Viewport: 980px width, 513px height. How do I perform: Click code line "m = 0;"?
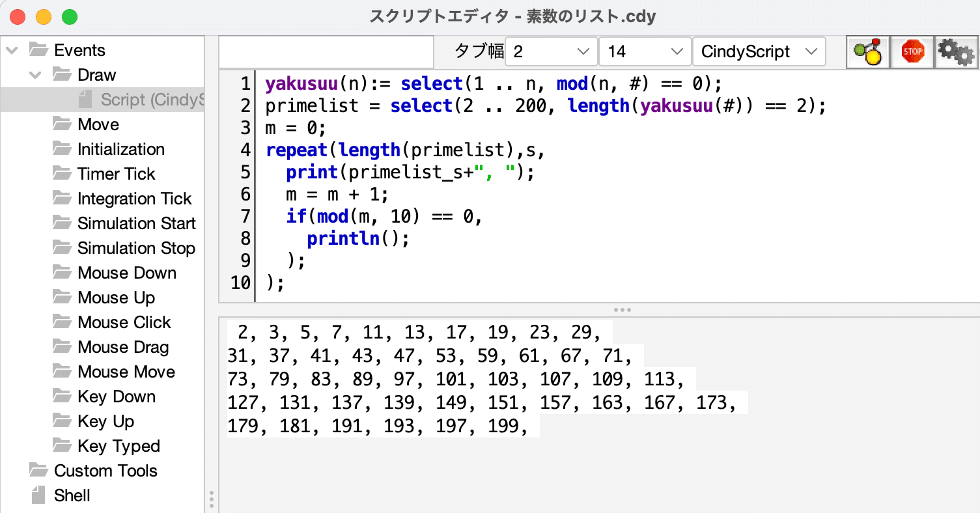coord(296,128)
